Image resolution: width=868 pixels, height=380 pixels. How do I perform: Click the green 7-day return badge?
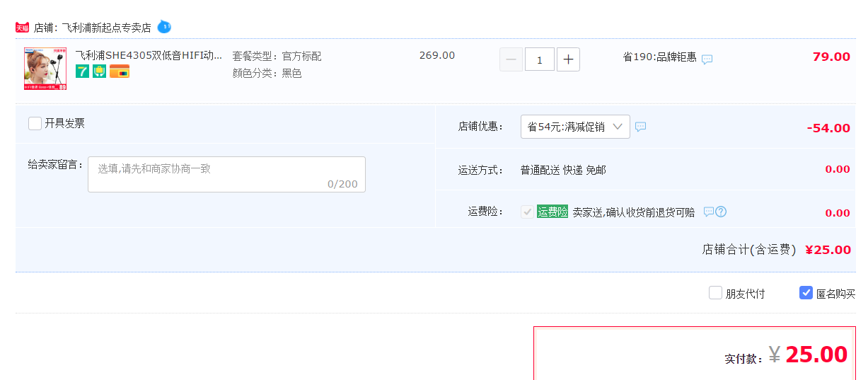point(83,71)
